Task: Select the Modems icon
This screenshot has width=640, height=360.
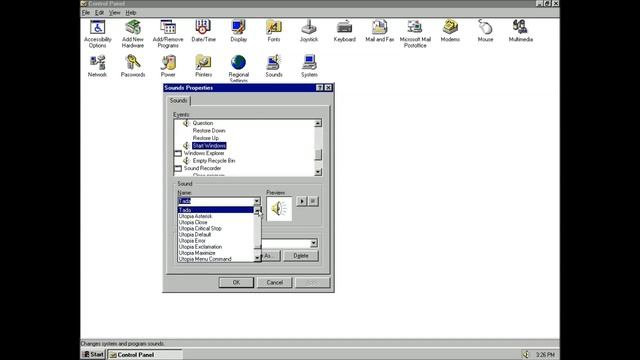Action: tap(450, 31)
